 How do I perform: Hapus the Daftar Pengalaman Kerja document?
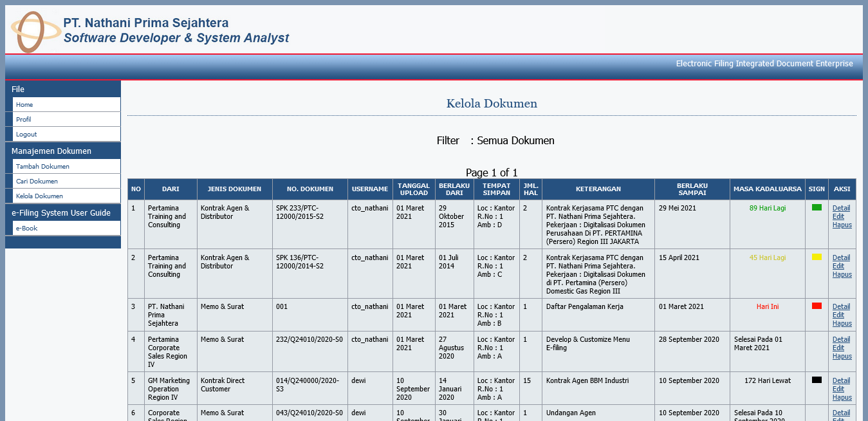point(842,323)
